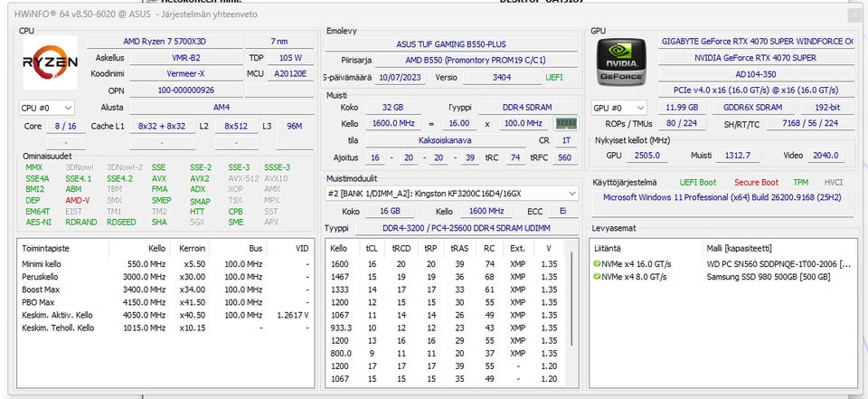The width and height of the screenshot is (868, 399).
Task: Expand the Kingston memory module dropdown
Action: point(452,194)
